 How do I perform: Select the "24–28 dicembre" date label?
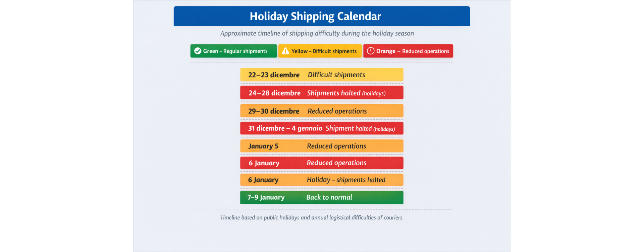[274, 93]
